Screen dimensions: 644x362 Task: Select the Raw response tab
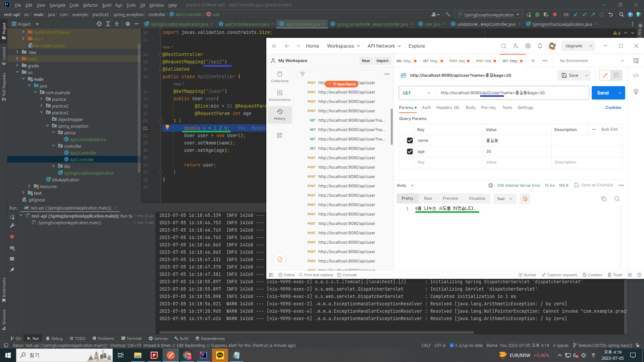pyautogui.click(x=428, y=198)
